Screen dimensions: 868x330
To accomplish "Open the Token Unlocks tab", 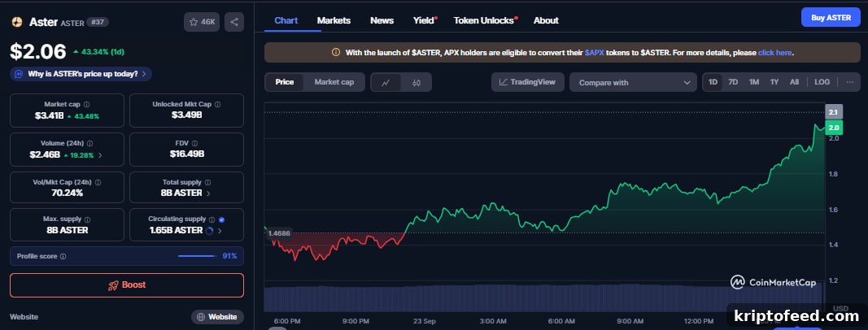I will (485, 20).
